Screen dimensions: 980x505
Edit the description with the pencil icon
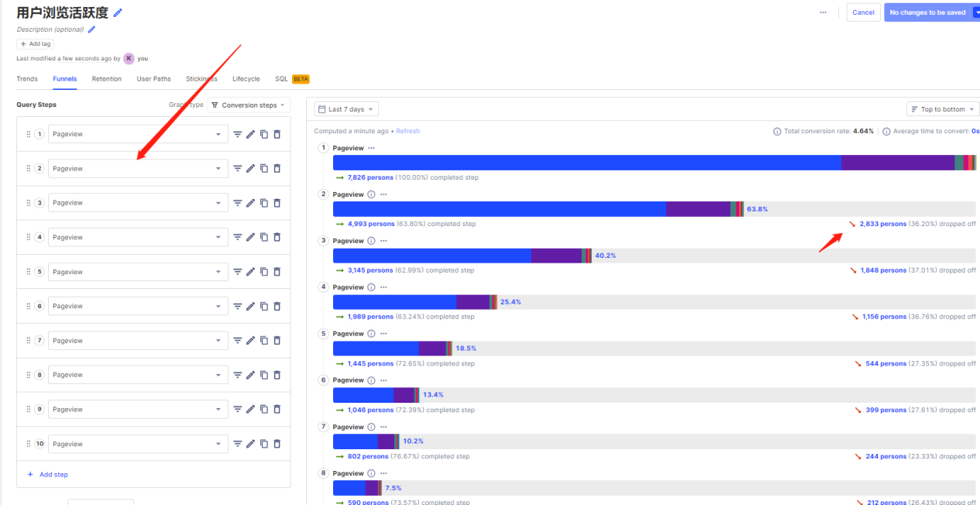point(91,29)
